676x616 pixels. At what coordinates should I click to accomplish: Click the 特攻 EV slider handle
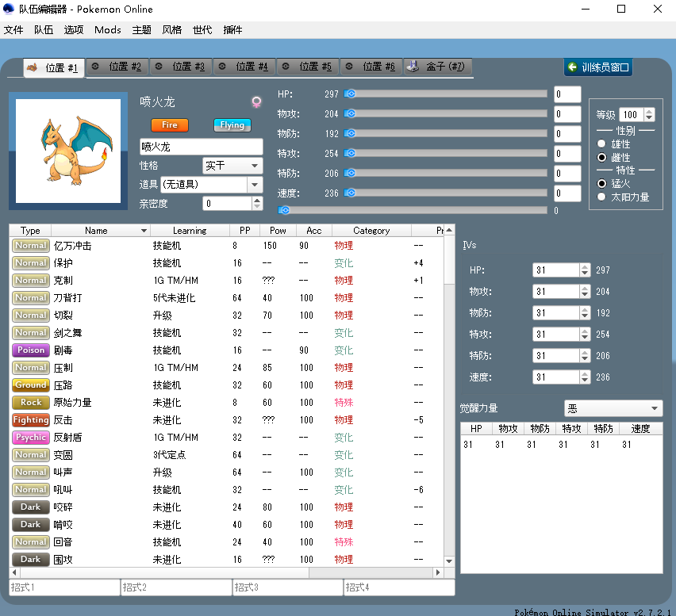(x=350, y=153)
